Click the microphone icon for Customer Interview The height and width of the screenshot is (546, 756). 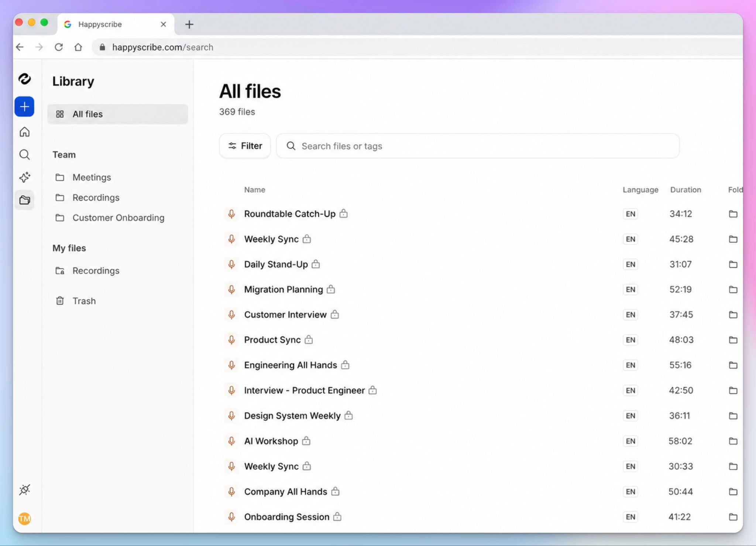click(x=231, y=315)
